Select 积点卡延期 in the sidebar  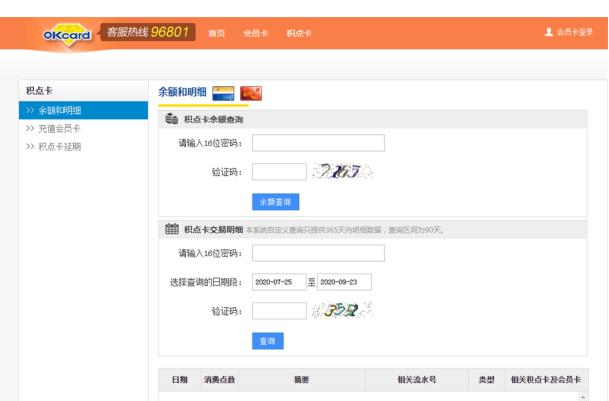tap(60, 146)
